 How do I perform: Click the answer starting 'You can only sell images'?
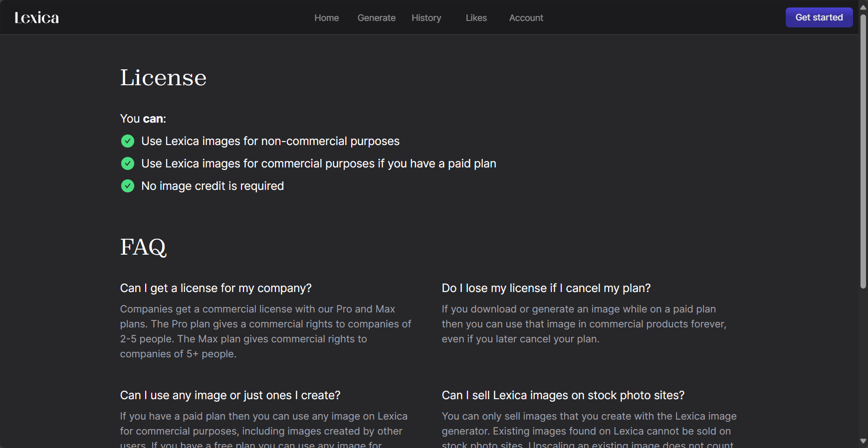pyautogui.click(x=589, y=431)
